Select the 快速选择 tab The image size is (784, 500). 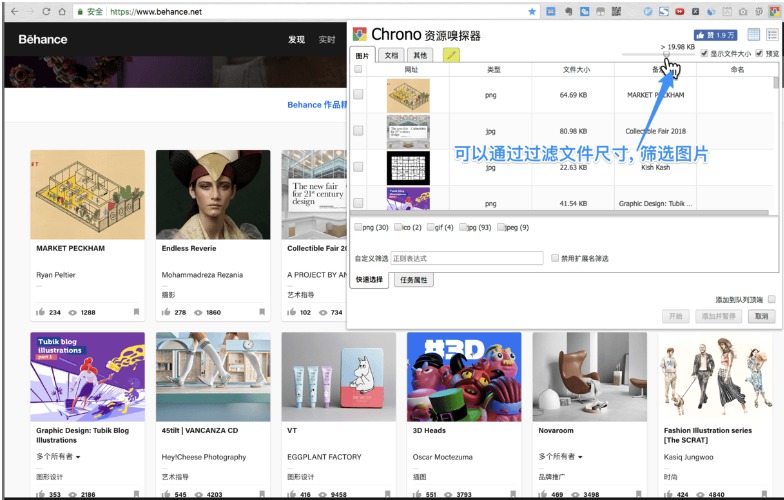370,280
